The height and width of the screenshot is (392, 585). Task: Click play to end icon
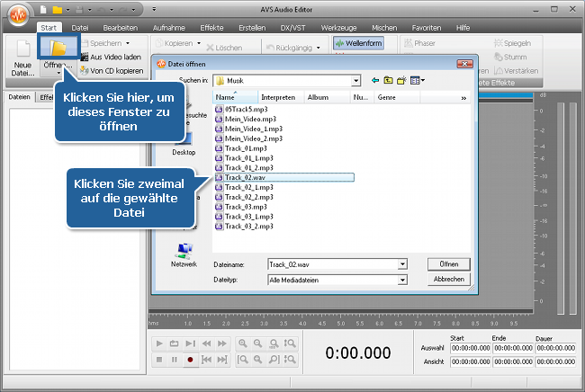click(190, 343)
